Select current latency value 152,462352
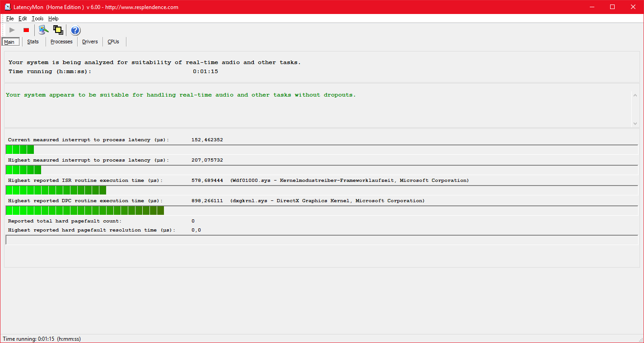The height and width of the screenshot is (343, 644). [x=207, y=140]
